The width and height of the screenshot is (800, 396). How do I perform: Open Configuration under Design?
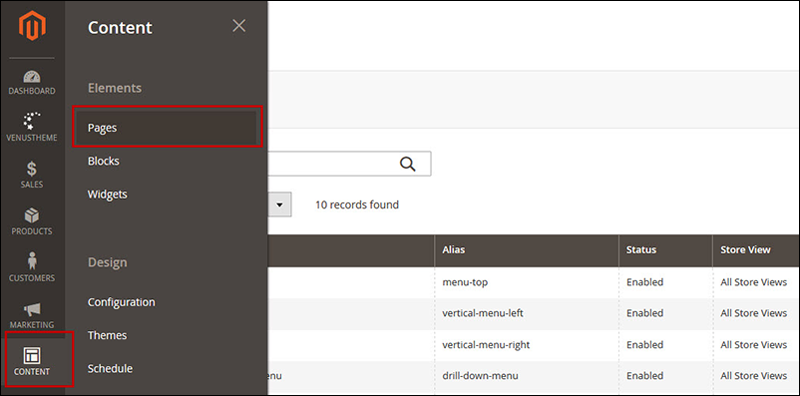pyautogui.click(x=121, y=302)
